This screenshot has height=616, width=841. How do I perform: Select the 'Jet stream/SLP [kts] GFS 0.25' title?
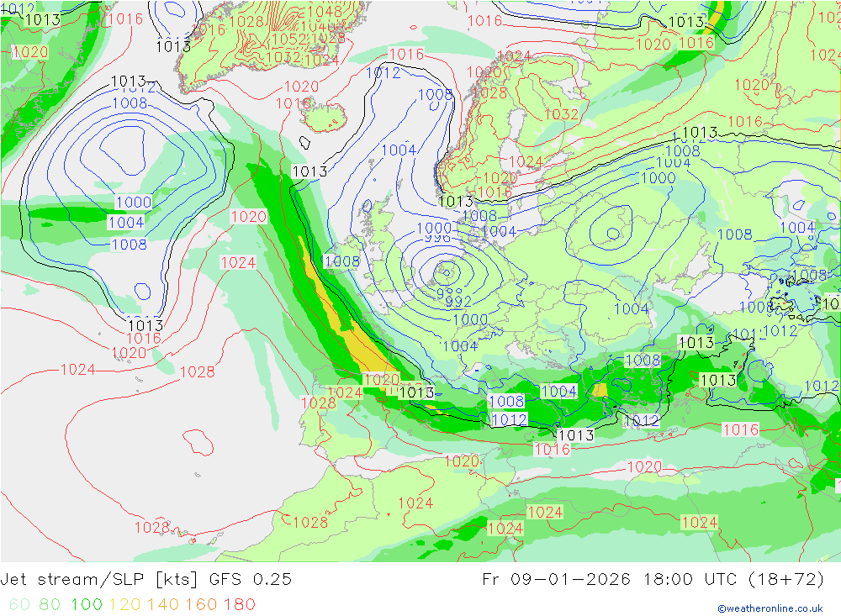coord(145,580)
